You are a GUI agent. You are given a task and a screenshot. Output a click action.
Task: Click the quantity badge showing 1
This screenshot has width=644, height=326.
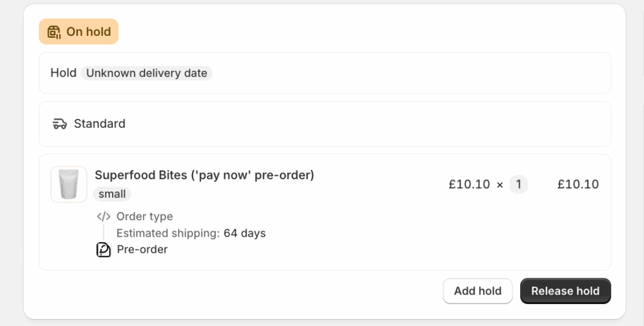click(x=518, y=184)
